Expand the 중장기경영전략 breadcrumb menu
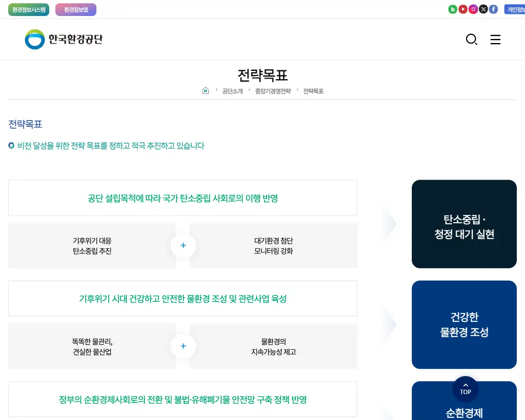 pyautogui.click(x=272, y=91)
